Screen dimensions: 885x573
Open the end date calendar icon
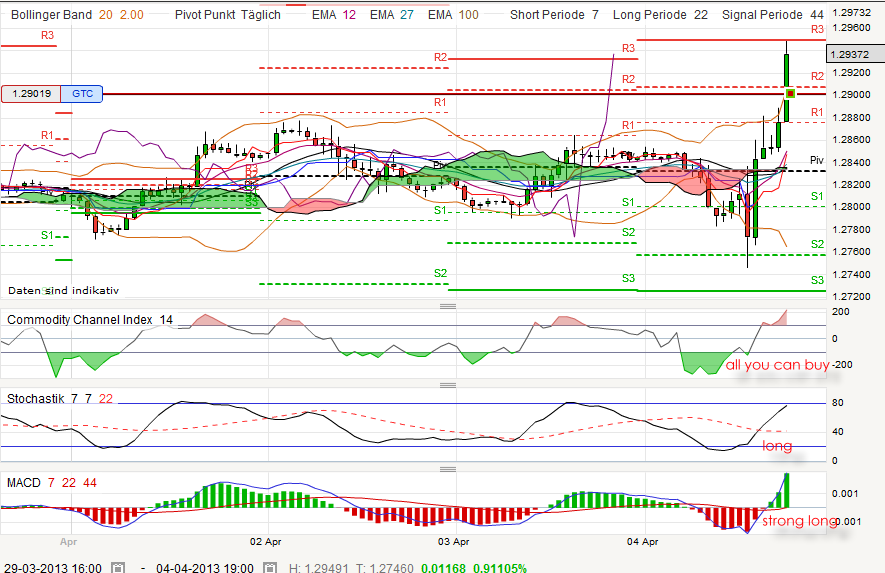coord(270,567)
